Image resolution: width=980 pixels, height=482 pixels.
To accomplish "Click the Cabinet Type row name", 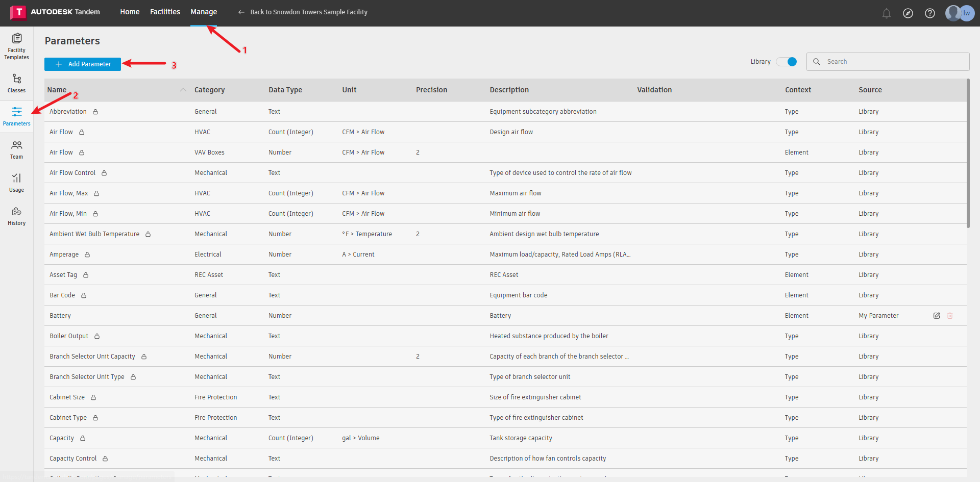I will (x=68, y=418).
